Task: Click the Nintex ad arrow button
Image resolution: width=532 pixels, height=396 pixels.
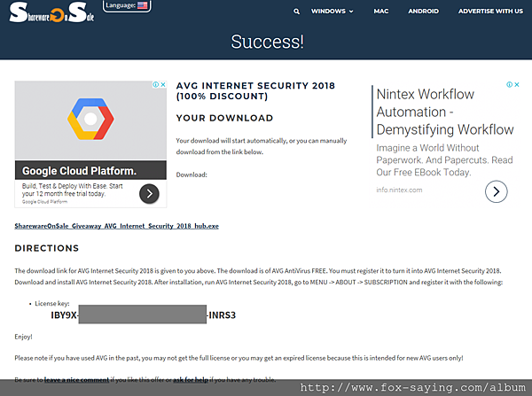Action: click(x=496, y=191)
